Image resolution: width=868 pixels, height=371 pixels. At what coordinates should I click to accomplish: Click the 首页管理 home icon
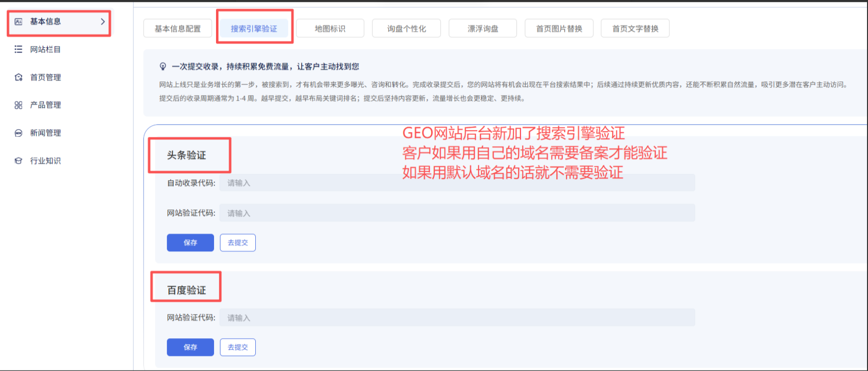[x=18, y=77]
